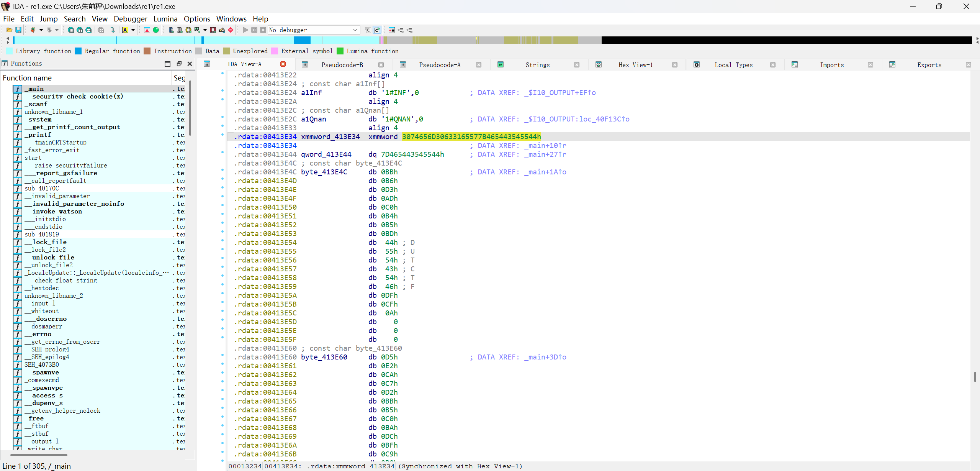Click the Regular function blue color swatch
This screenshot has height=471, width=980.
tap(78, 51)
